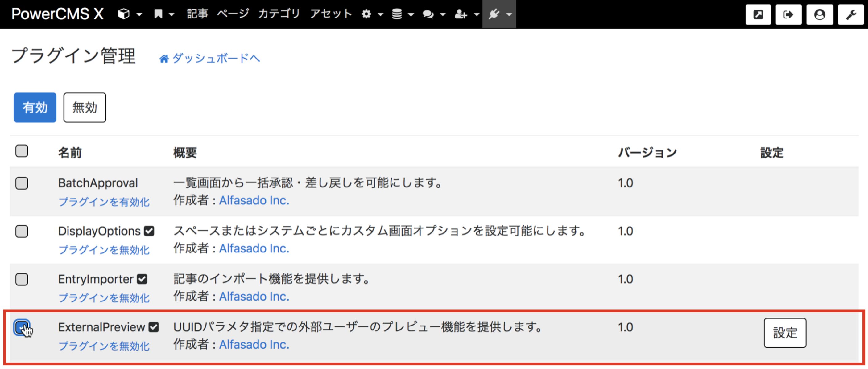Expand the arrow next to the gear icon

380,14
